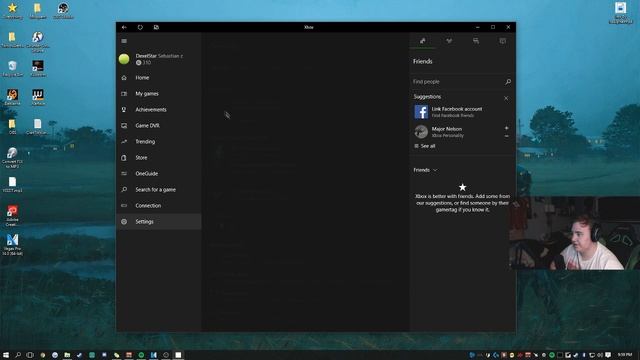The height and width of the screenshot is (360, 640).
Task: Click the Settings gear icon
Action: (x=124, y=221)
